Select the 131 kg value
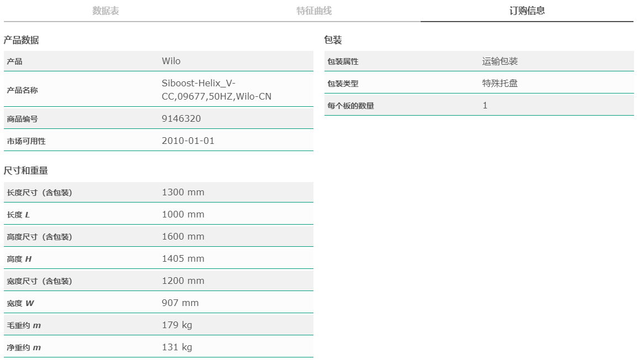This screenshot has height=363, width=644. pos(177,348)
